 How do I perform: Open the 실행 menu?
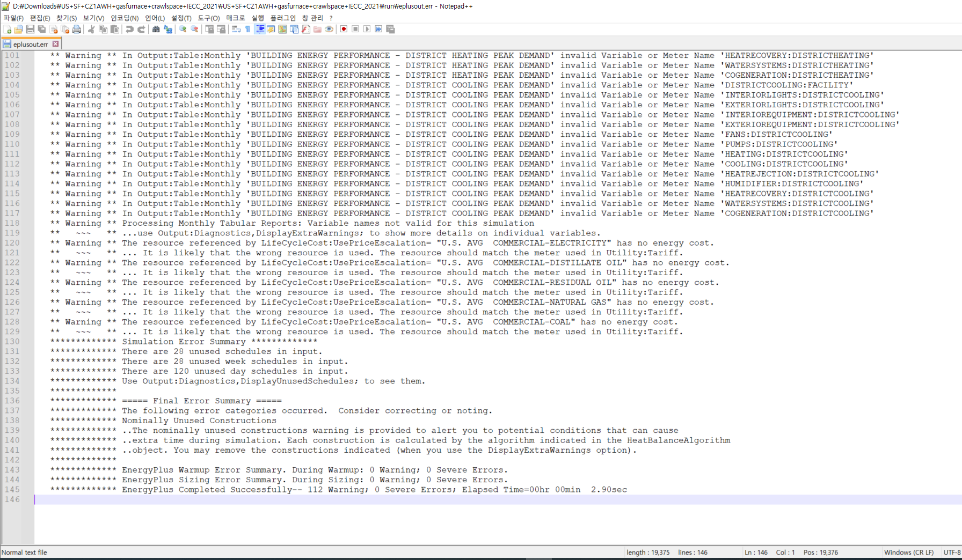point(258,18)
